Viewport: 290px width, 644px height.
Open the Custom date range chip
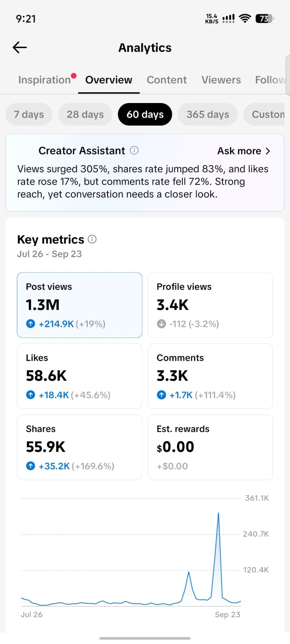pos(267,114)
